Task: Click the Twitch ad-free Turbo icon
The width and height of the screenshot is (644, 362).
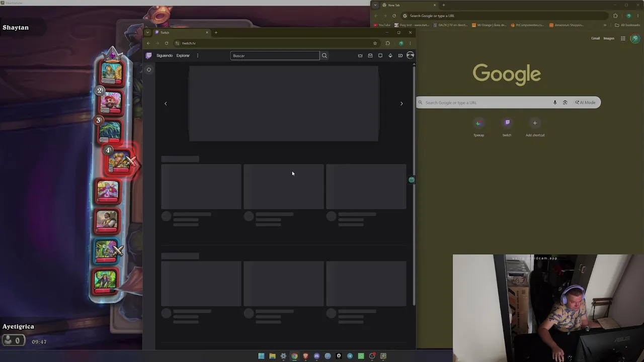Action: click(400, 55)
